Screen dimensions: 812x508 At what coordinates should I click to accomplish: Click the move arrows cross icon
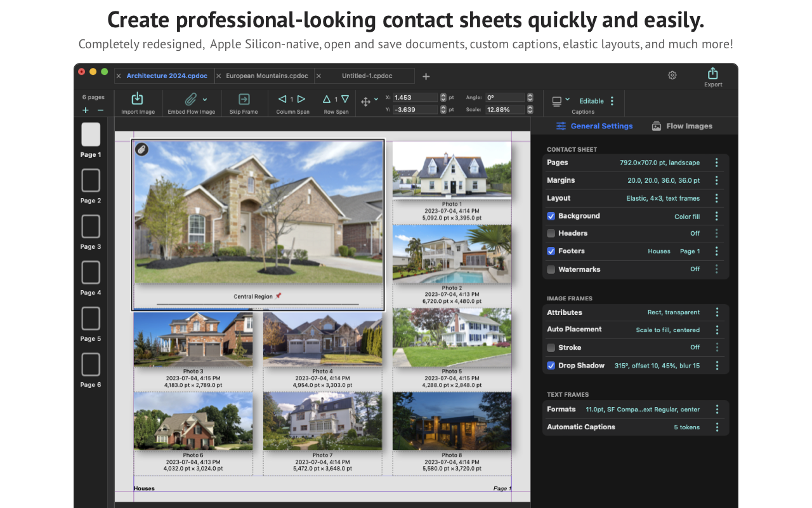pos(366,102)
